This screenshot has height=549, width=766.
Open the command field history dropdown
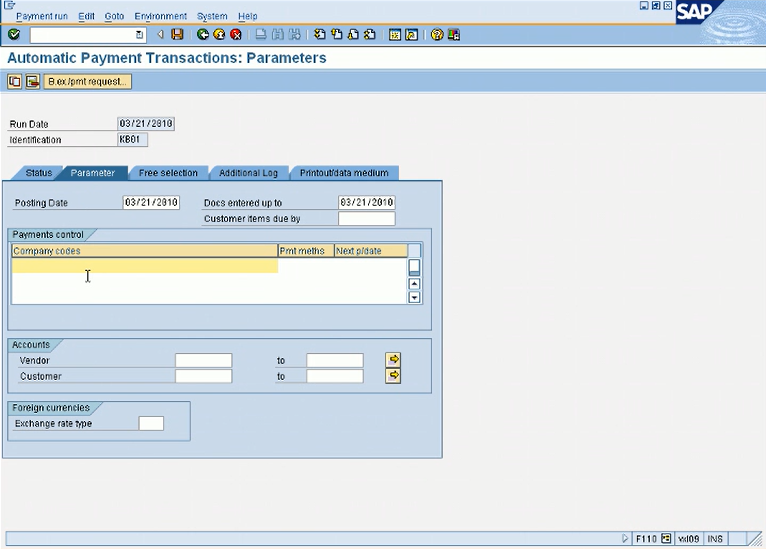[x=139, y=35]
